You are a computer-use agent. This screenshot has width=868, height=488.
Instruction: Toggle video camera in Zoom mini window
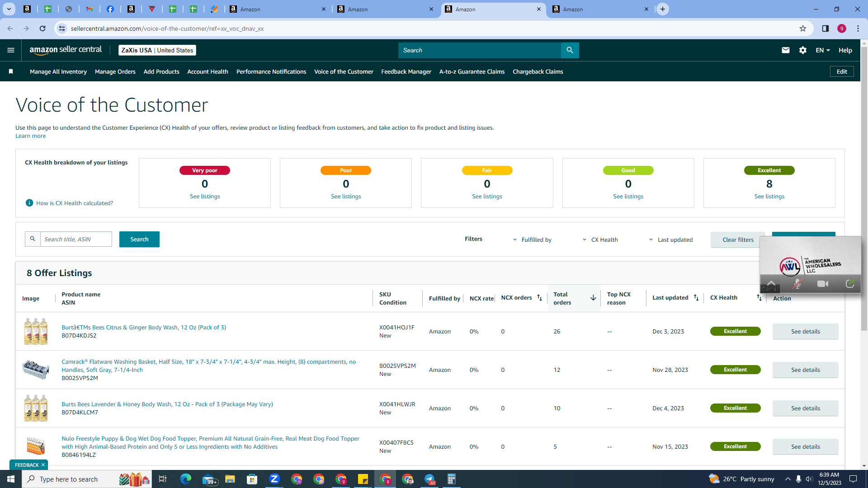pos(823,284)
